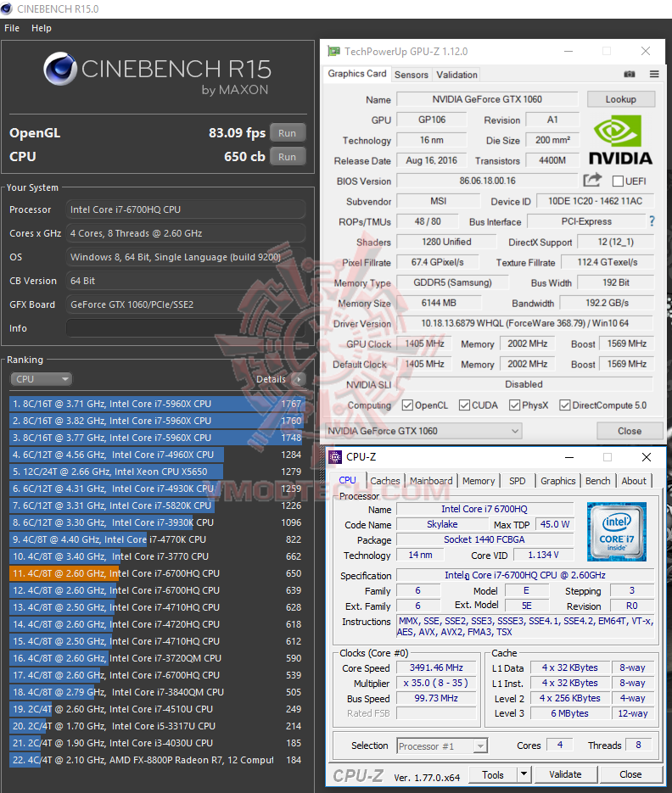Switch to Sensors tab in GPU-Z
Image resolution: width=672 pixels, height=793 pixels.
coord(412,75)
